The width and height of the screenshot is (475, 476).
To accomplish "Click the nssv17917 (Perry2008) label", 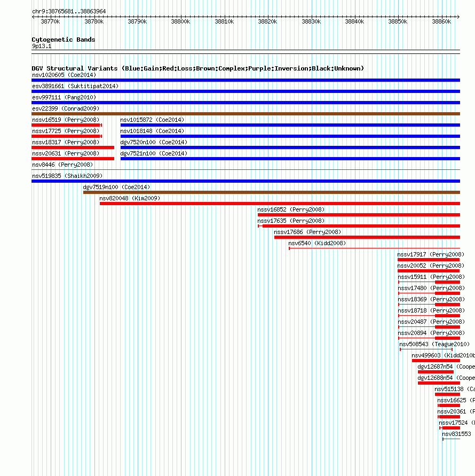I will point(431,255).
